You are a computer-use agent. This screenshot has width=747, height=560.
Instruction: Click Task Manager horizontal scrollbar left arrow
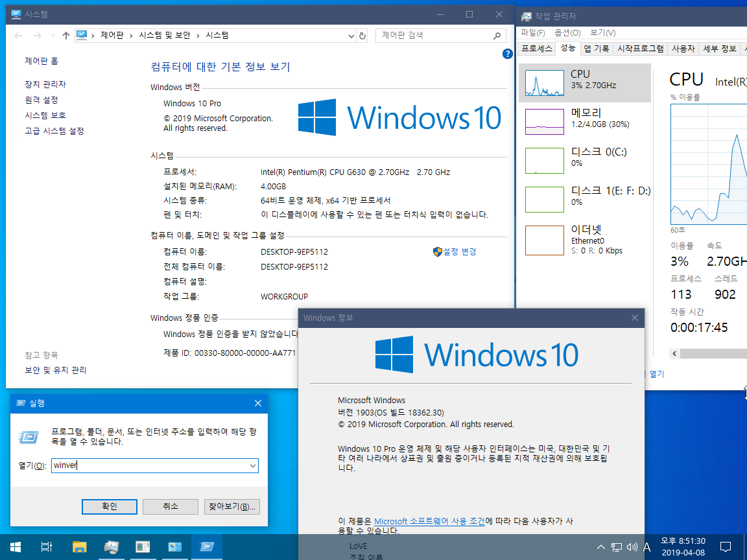coord(674,354)
